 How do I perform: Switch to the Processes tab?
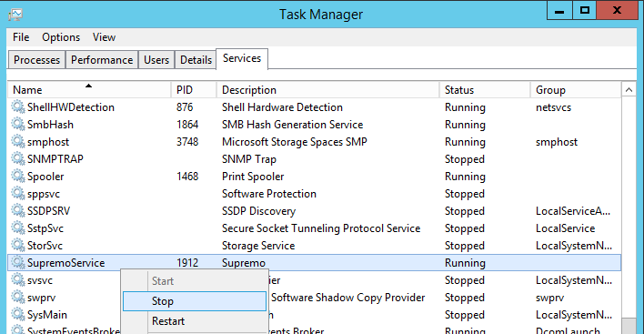coord(36,60)
